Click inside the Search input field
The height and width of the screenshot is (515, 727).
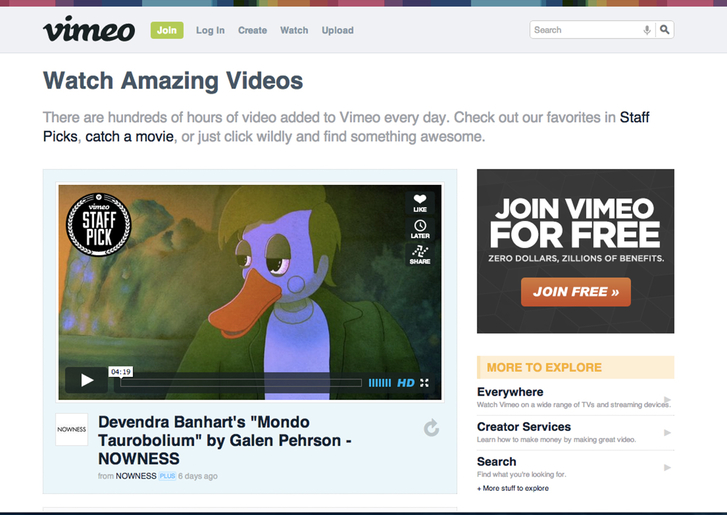coord(587,30)
